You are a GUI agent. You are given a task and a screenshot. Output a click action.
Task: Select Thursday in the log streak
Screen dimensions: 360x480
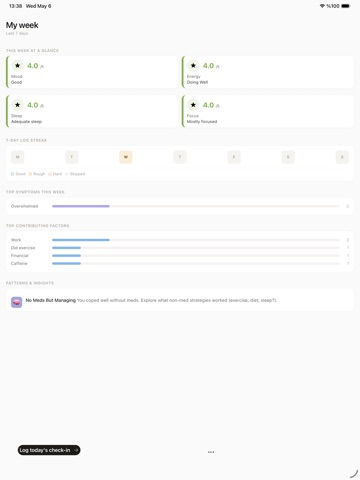pyautogui.click(x=180, y=157)
